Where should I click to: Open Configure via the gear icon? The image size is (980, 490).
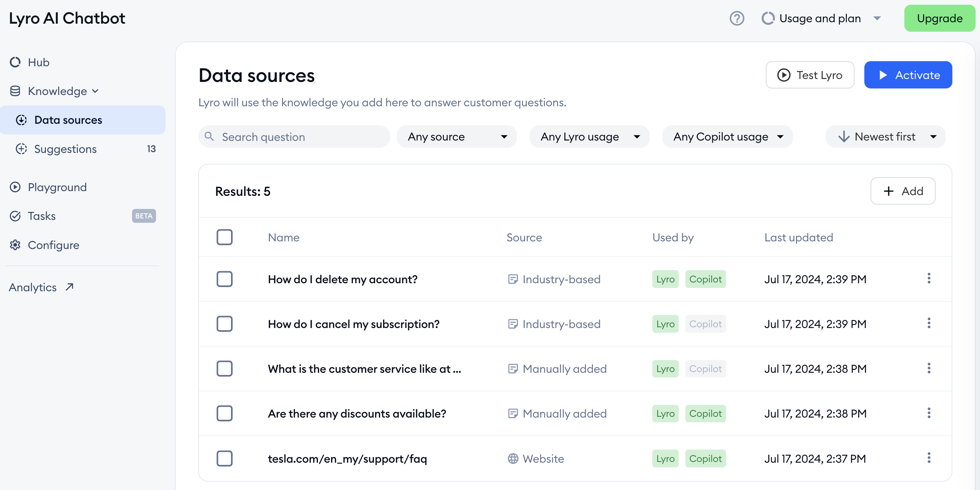[15, 245]
